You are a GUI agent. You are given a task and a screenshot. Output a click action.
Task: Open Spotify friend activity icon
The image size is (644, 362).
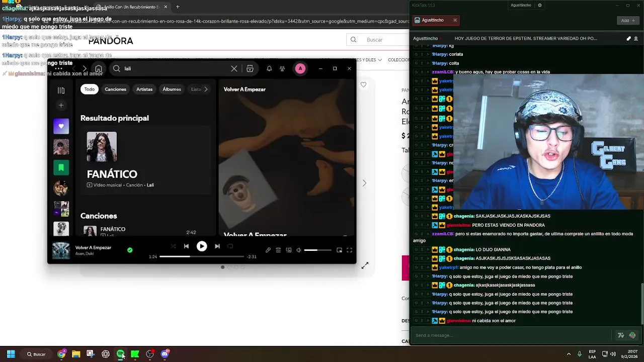[282, 69]
